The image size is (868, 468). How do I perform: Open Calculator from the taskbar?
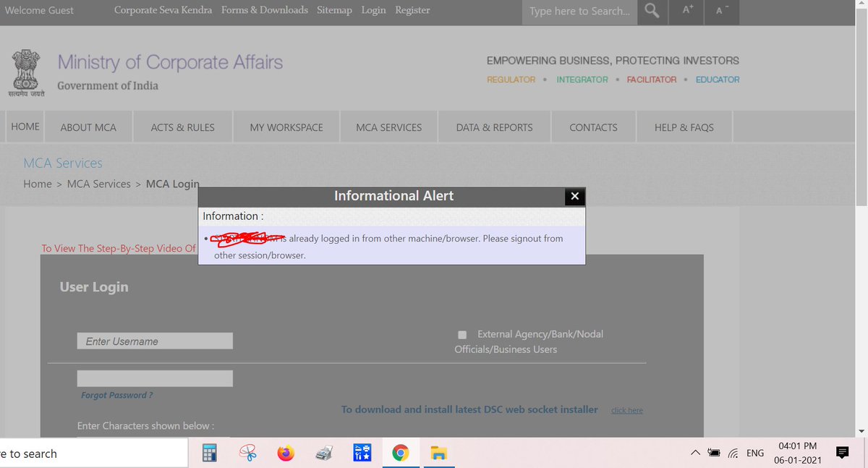point(209,454)
